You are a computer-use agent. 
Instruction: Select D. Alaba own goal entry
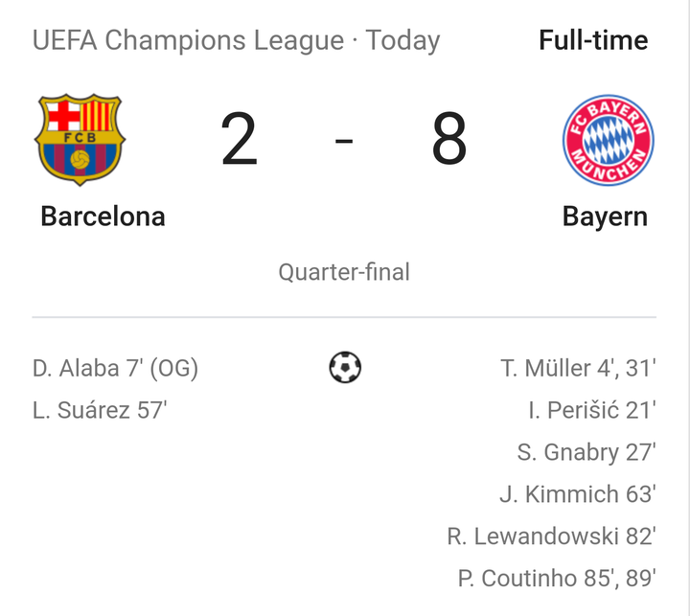tap(115, 368)
